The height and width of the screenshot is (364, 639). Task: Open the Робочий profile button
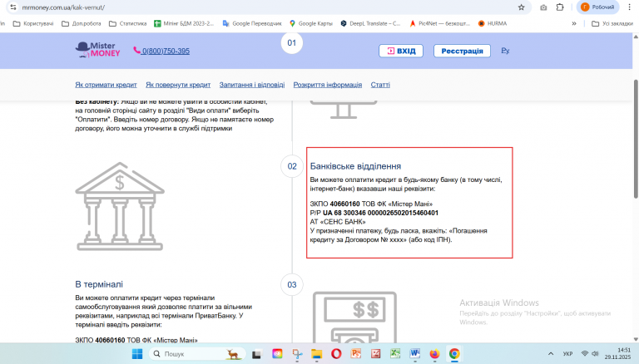[x=597, y=7]
